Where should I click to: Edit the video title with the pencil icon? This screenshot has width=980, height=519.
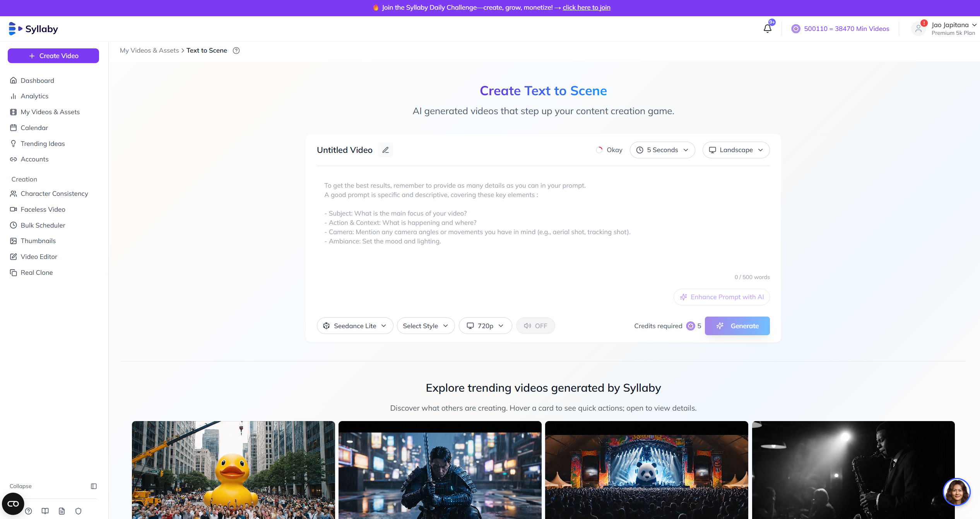point(385,150)
